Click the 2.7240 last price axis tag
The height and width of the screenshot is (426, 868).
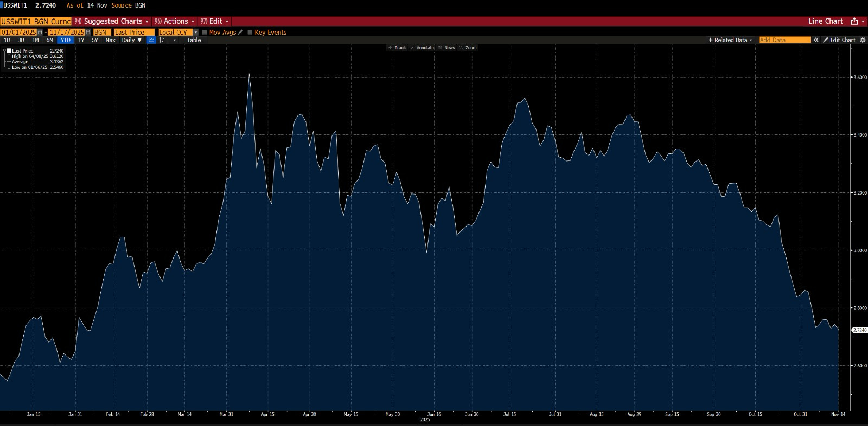[x=859, y=330]
